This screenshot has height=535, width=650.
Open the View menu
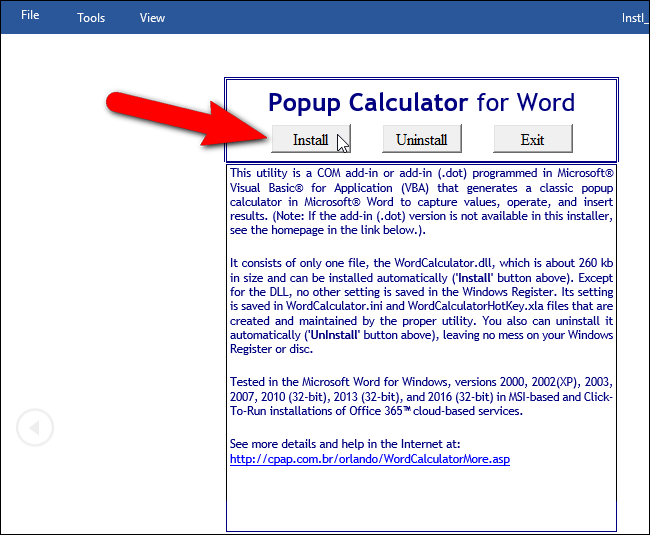(x=152, y=18)
